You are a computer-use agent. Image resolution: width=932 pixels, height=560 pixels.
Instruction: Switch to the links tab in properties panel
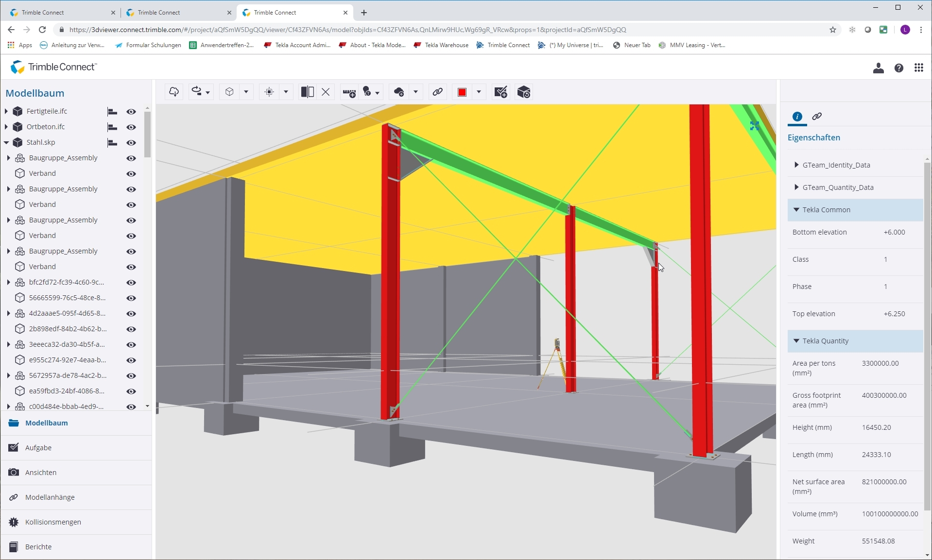click(x=817, y=117)
